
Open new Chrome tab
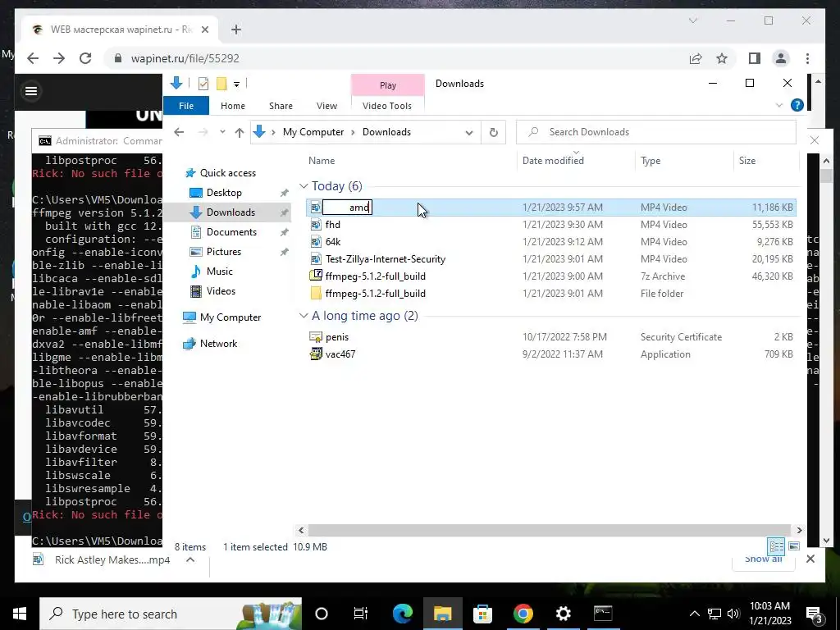[x=236, y=30]
